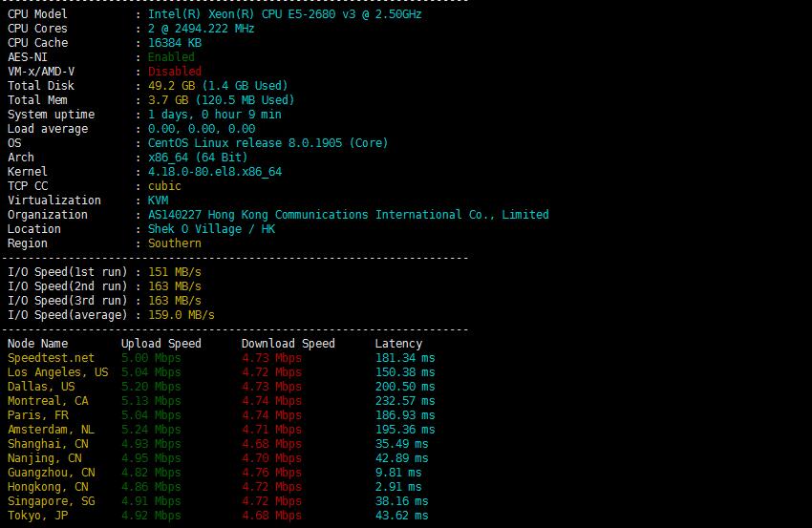Click the 'Node Name' column header

pos(38,344)
